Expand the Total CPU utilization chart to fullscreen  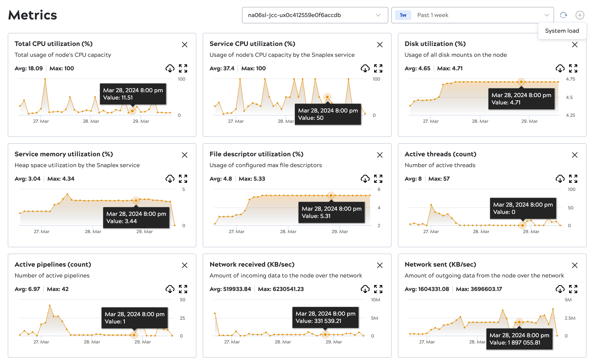point(184,68)
